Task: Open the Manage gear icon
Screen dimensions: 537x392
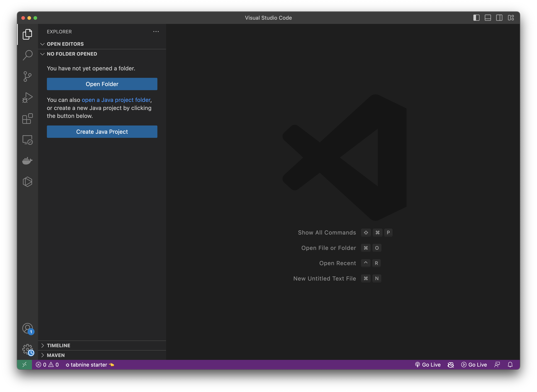Action: tap(28, 349)
